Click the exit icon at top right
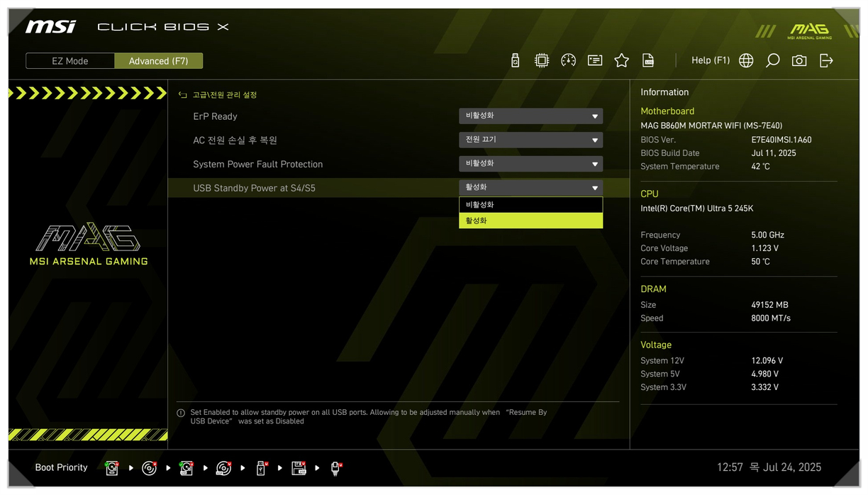Image resolution: width=868 pixels, height=495 pixels. (826, 61)
